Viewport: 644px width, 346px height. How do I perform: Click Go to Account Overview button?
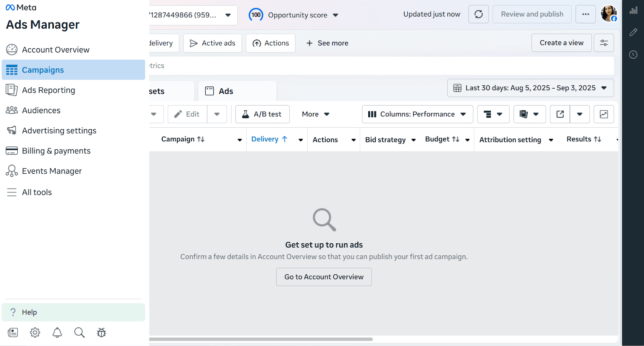(324, 277)
